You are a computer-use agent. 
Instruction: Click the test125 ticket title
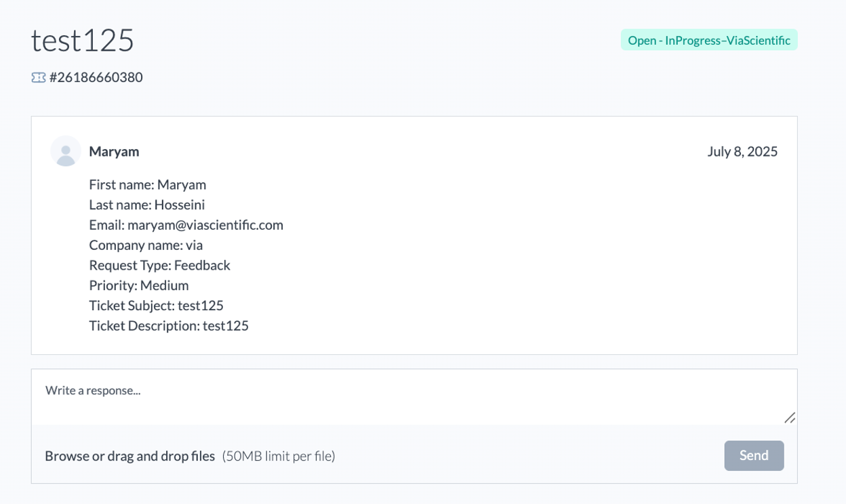pos(83,40)
